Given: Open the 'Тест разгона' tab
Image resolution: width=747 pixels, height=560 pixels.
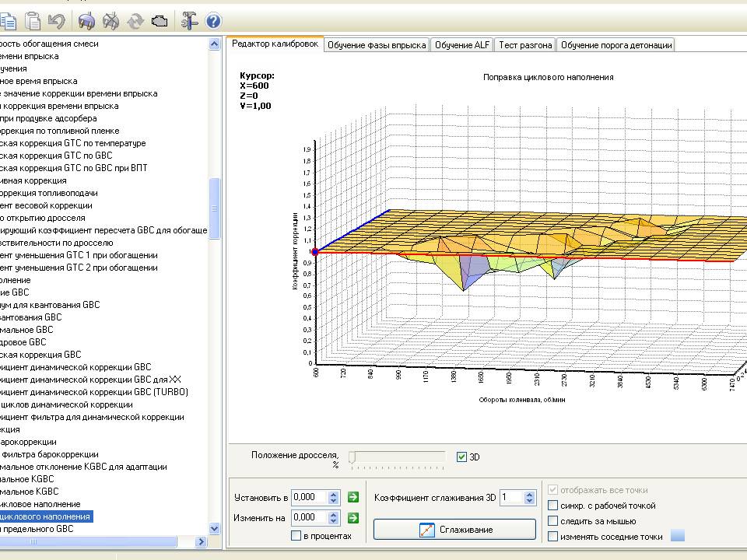Looking at the screenshot, I should pyautogui.click(x=525, y=45).
